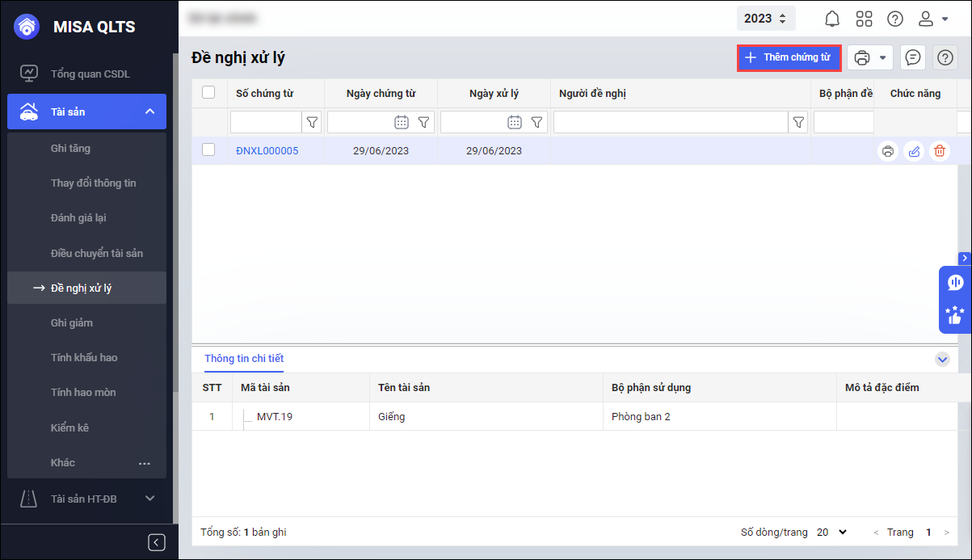Click the print icon in row ĐNXL000005

click(888, 151)
